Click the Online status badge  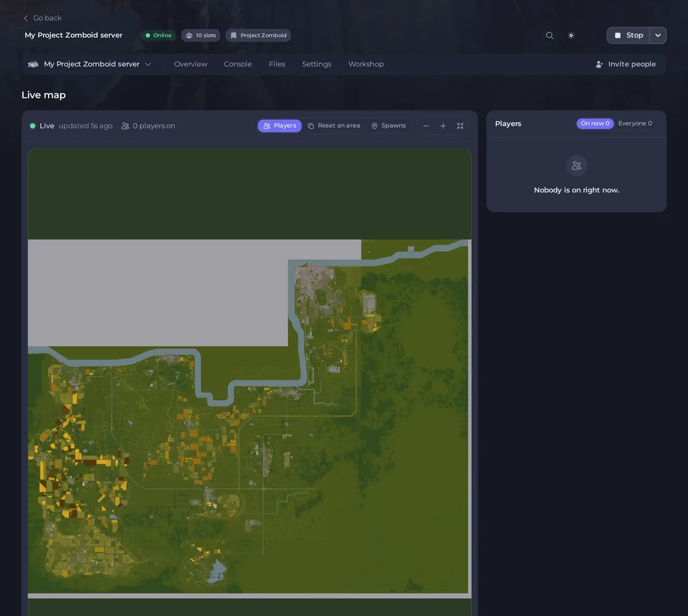[158, 36]
